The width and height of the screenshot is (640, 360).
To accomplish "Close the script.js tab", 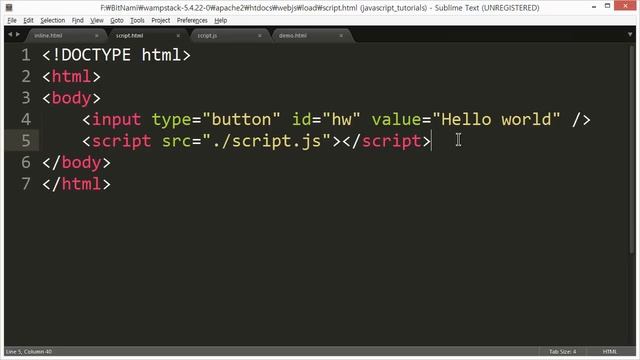I will (x=260, y=36).
